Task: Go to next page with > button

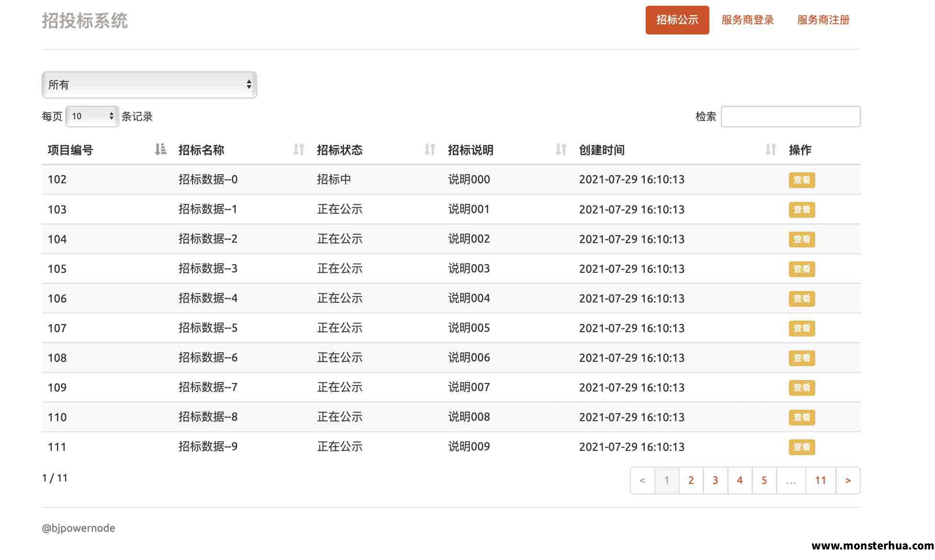Action: point(848,481)
